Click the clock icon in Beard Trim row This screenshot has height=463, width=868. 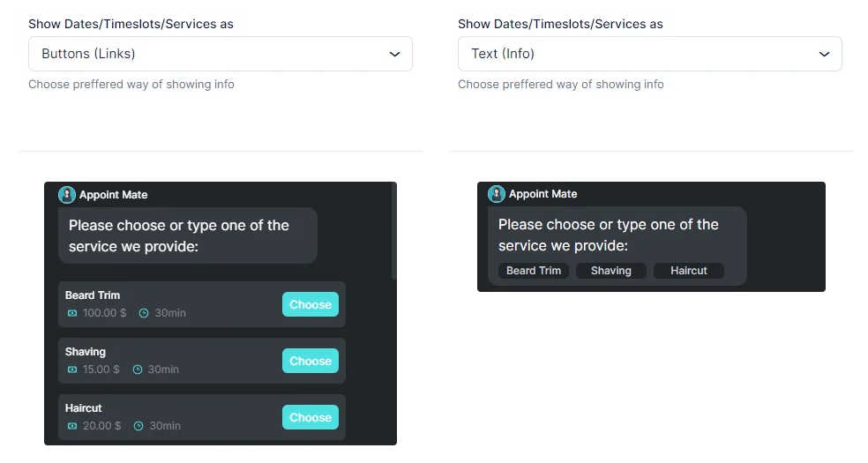click(x=144, y=313)
